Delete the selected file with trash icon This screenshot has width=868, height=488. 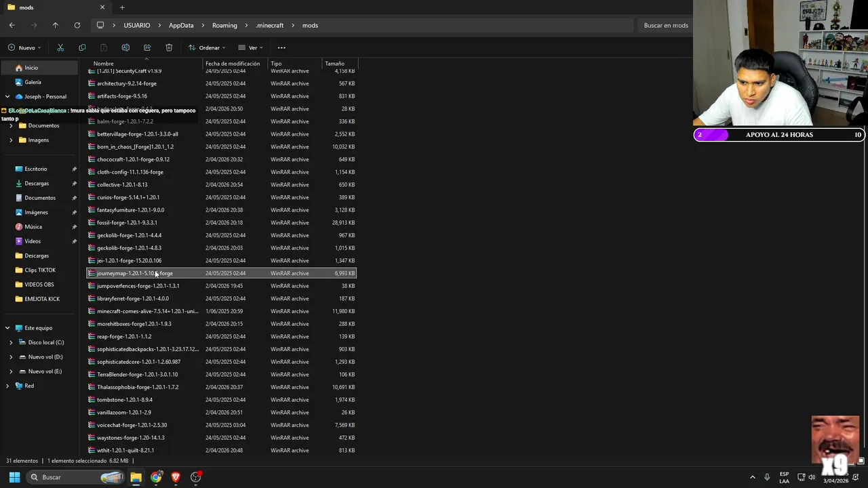169,47
